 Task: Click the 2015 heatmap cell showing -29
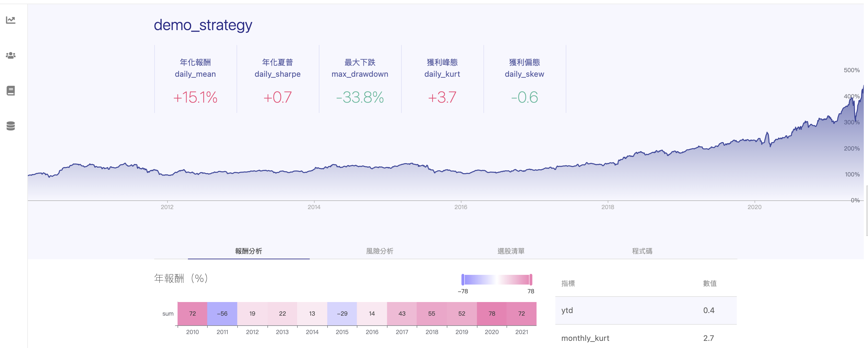(x=342, y=314)
